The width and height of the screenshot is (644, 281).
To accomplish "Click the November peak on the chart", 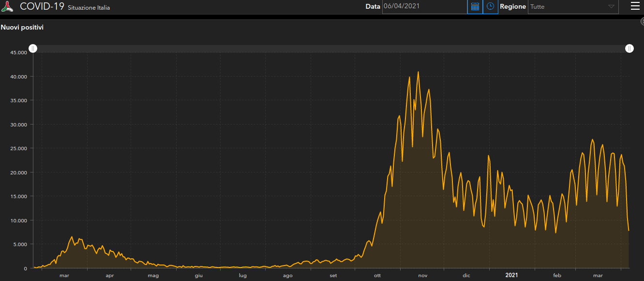I will coord(418,72).
